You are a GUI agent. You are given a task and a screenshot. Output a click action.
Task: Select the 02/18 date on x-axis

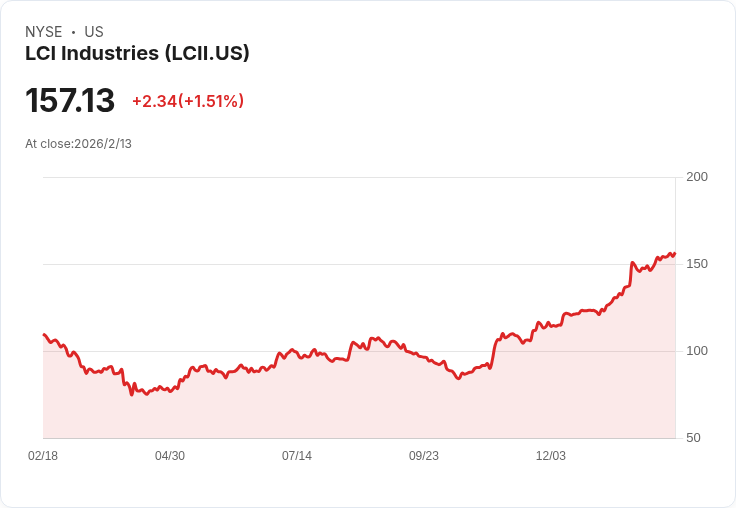pyautogui.click(x=43, y=456)
